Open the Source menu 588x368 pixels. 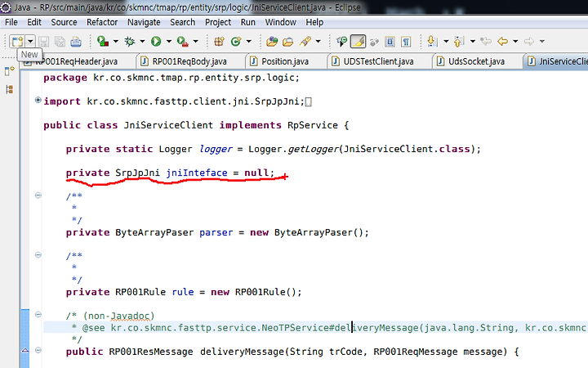coord(64,22)
